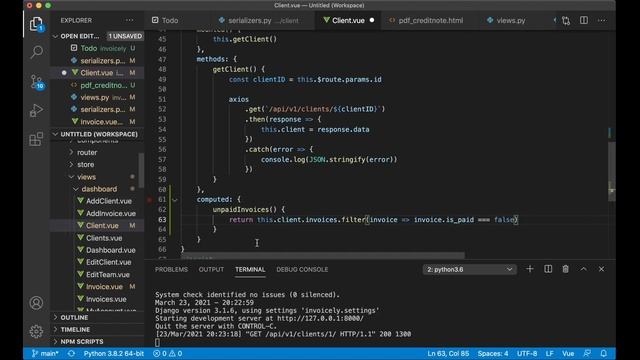Click Ln 63, Col 85 status item
Screen dimensions: 640x360
pyautogui.click(x=448, y=353)
